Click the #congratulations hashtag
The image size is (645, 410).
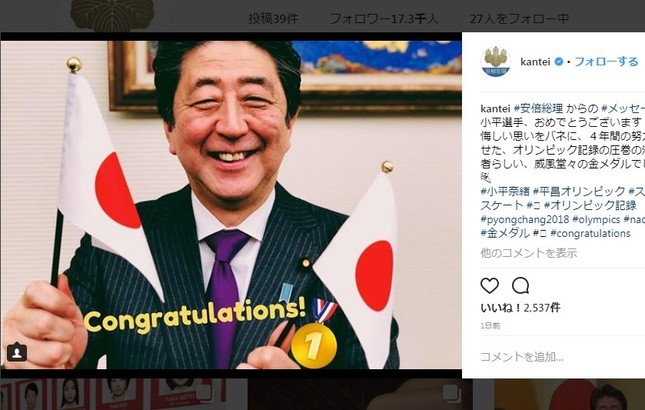pyautogui.click(x=590, y=233)
